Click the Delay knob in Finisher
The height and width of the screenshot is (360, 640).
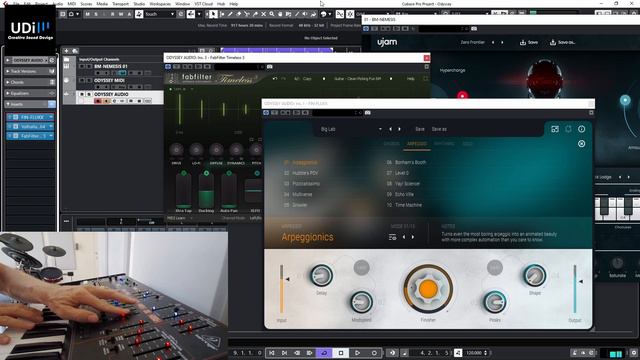(321, 275)
